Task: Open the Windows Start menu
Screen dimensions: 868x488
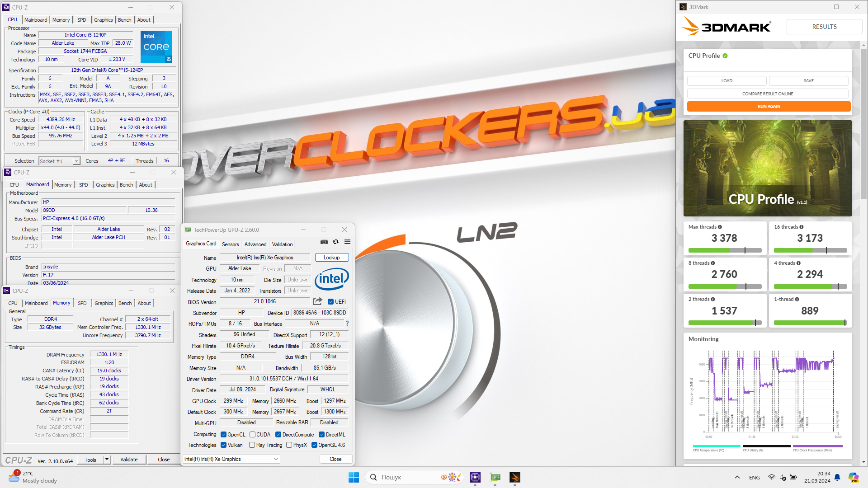Action: tap(354, 477)
